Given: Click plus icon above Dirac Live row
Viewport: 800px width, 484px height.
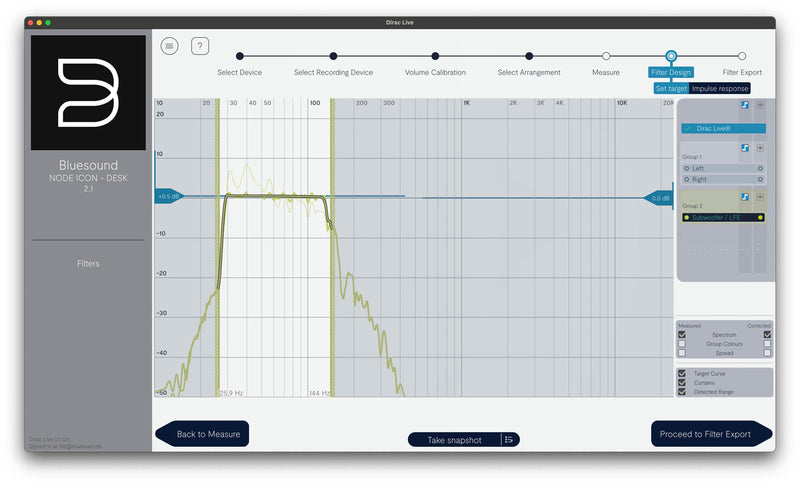Looking at the screenshot, I should [x=760, y=105].
